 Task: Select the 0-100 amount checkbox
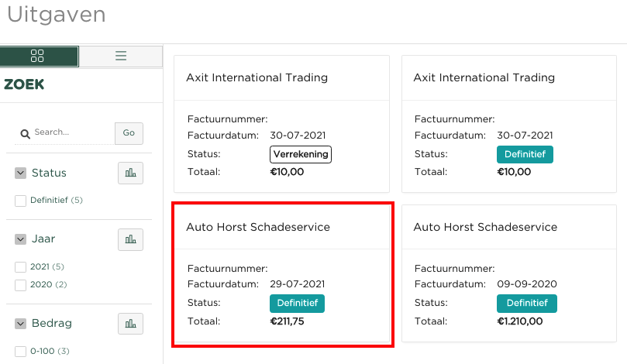click(21, 351)
